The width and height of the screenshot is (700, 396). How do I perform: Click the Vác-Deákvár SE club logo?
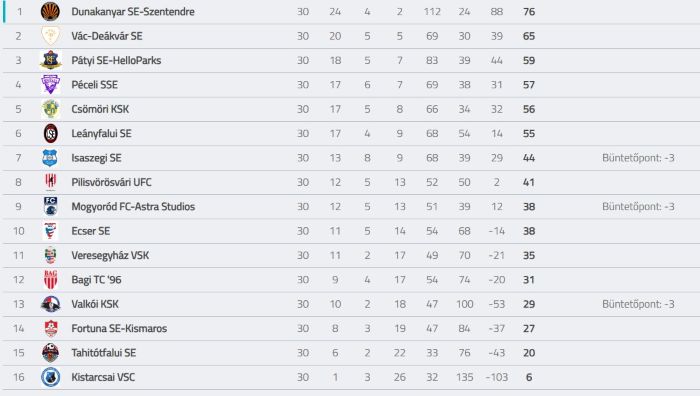[50, 36]
